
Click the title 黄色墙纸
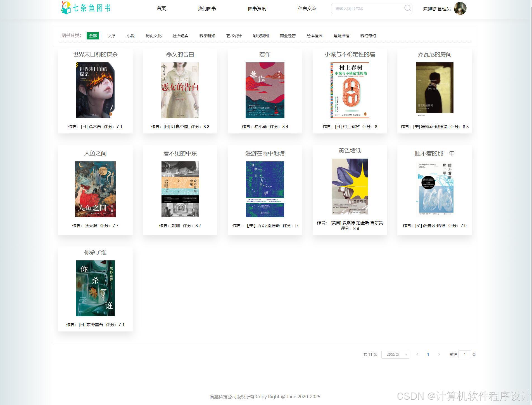pos(350,150)
